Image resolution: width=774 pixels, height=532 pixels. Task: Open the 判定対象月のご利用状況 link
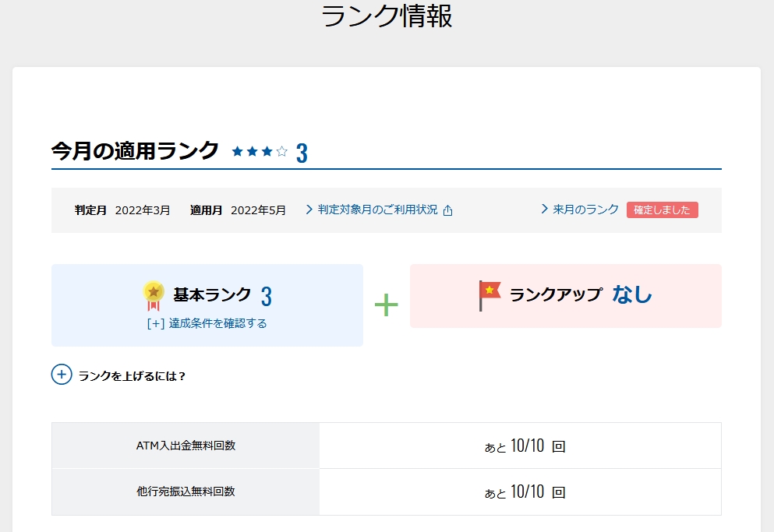(379, 210)
